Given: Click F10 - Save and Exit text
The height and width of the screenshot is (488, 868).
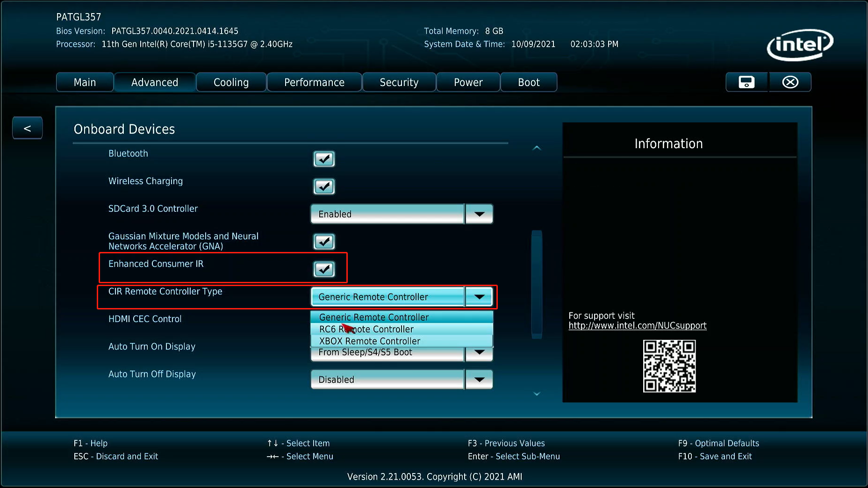Looking at the screenshot, I should coord(715,456).
